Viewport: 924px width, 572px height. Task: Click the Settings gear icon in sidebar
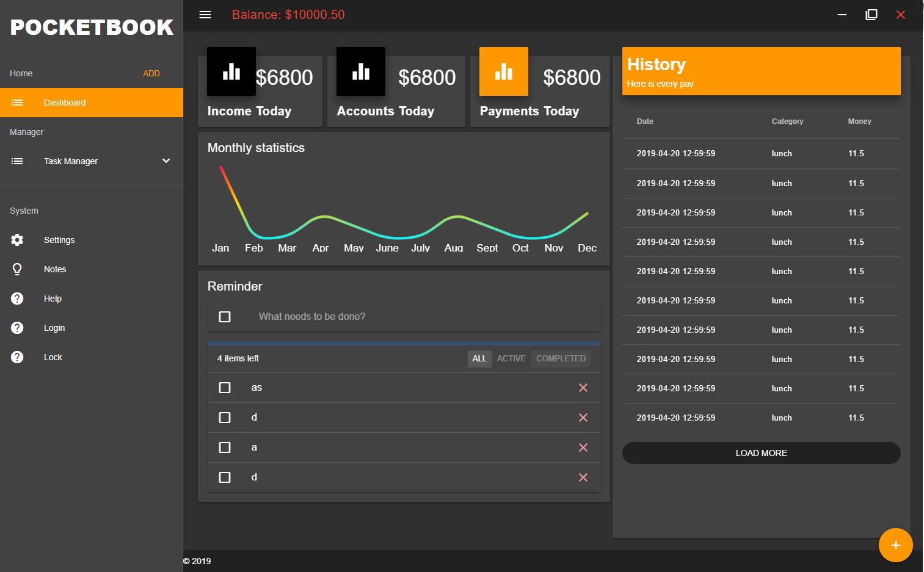(x=17, y=240)
